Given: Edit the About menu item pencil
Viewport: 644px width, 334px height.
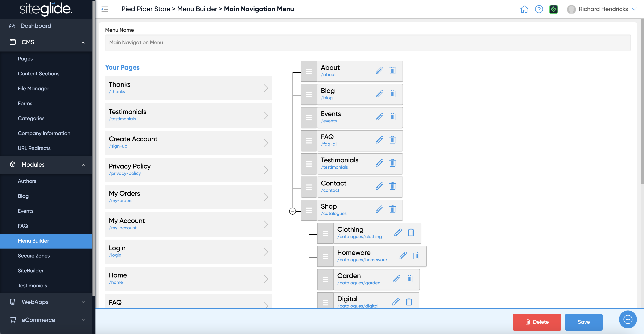Looking at the screenshot, I should [x=379, y=71].
